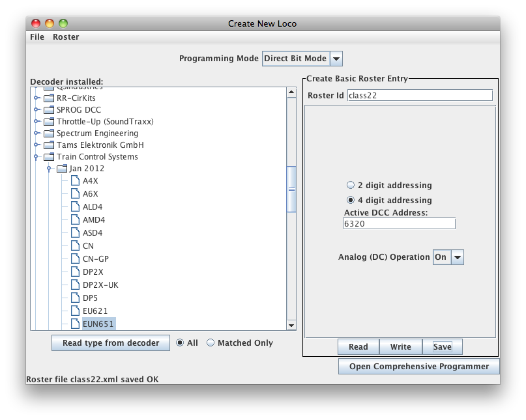
Task: Click the Throttle-Up (SoundTraxx) folder icon
Action: 49,122
